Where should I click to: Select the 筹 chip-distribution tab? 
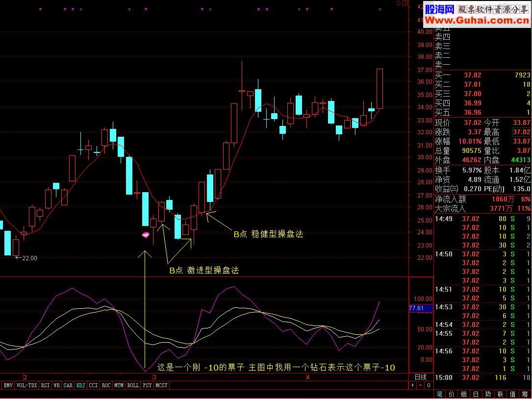[x=525, y=394]
